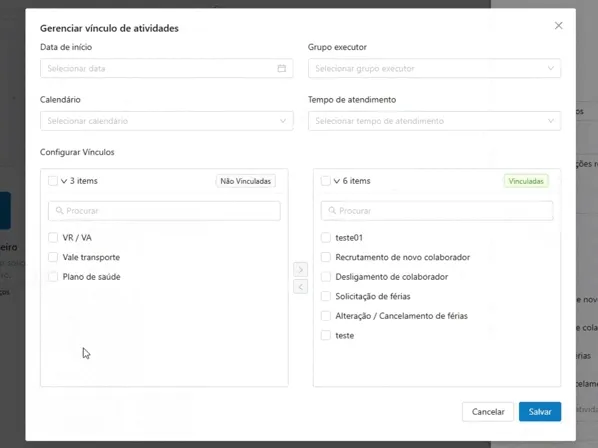Toggle select-all checkbox for Vinculadas list

point(325,181)
